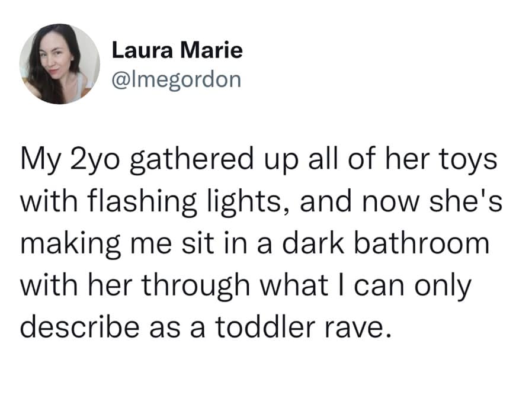Open the Laura Marie display name
The image size is (532, 411).
tap(177, 50)
